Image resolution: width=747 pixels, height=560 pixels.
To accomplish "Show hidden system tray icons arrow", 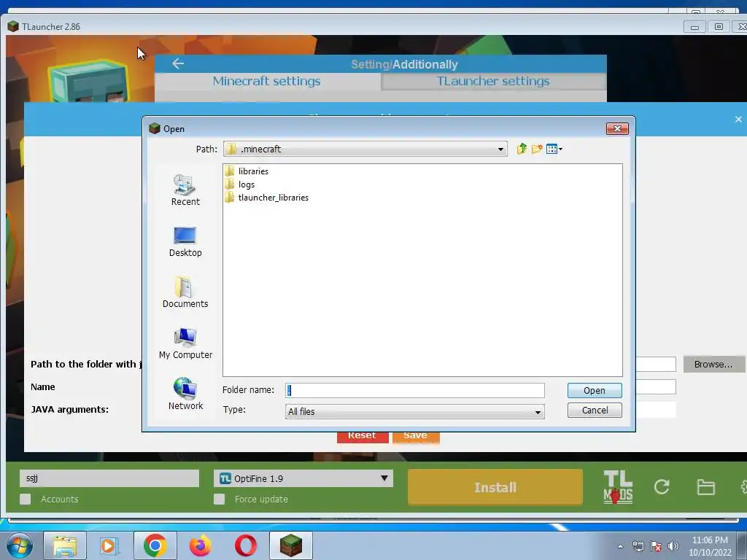I will tap(620, 546).
